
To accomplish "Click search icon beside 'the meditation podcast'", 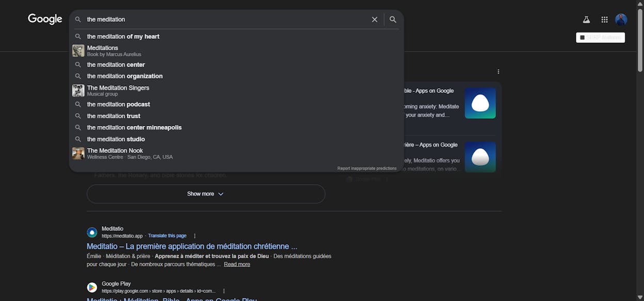I will coord(78,104).
